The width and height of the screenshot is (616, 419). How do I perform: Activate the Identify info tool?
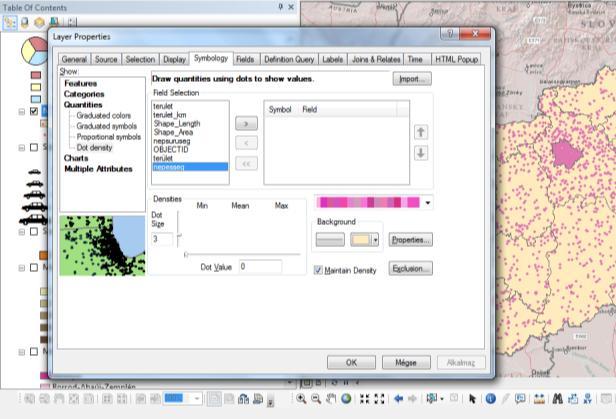tap(490, 399)
